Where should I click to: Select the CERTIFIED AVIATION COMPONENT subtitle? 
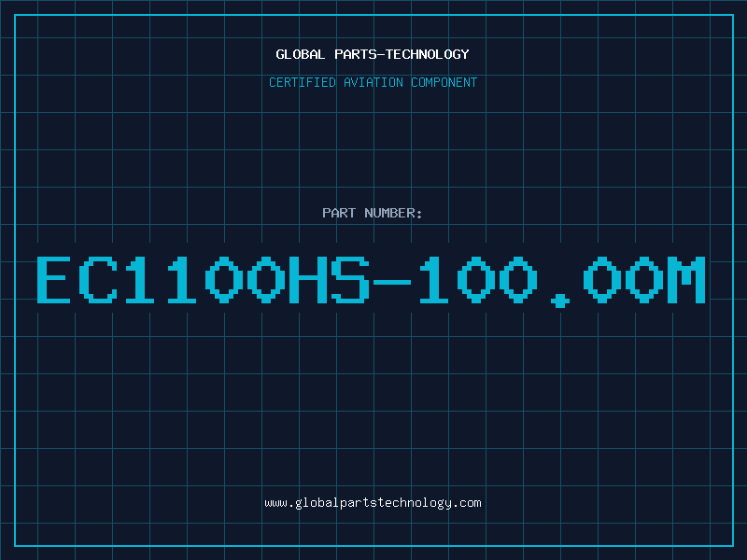coord(373,82)
